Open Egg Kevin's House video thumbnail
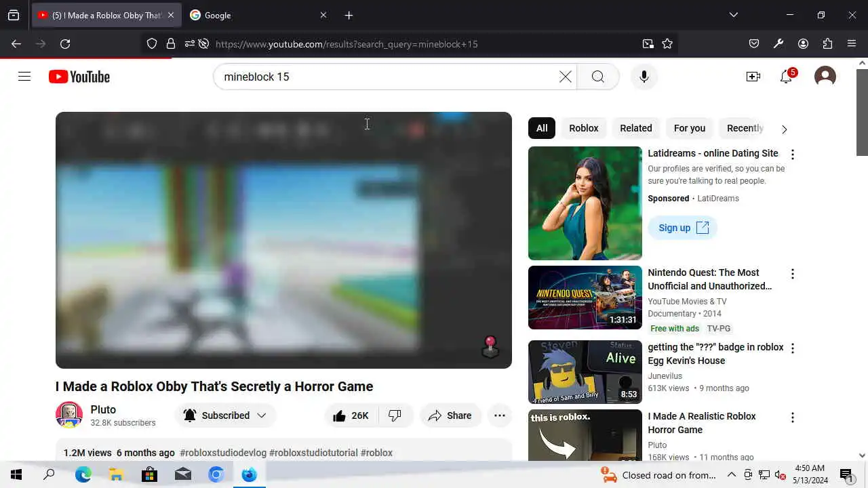Image resolution: width=868 pixels, height=488 pixels. (585, 372)
